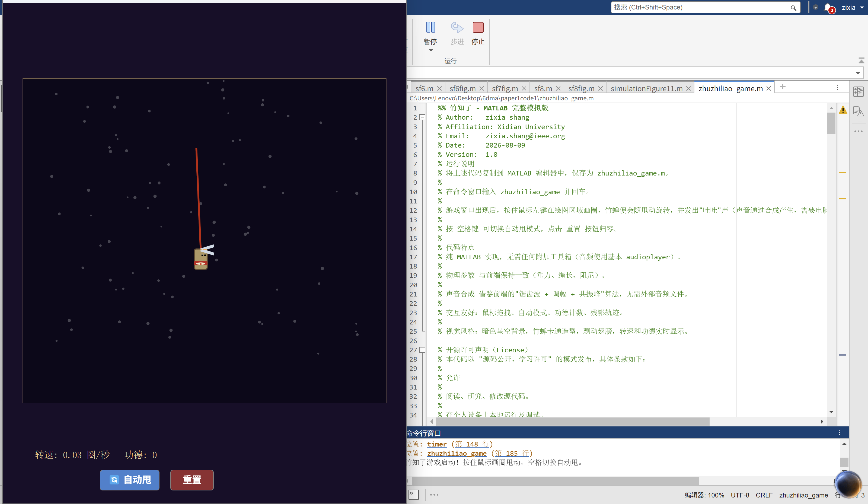Viewport: 868px width, 504px height.
Task: Close the sf8fig.m tab
Action: [600, 88]
